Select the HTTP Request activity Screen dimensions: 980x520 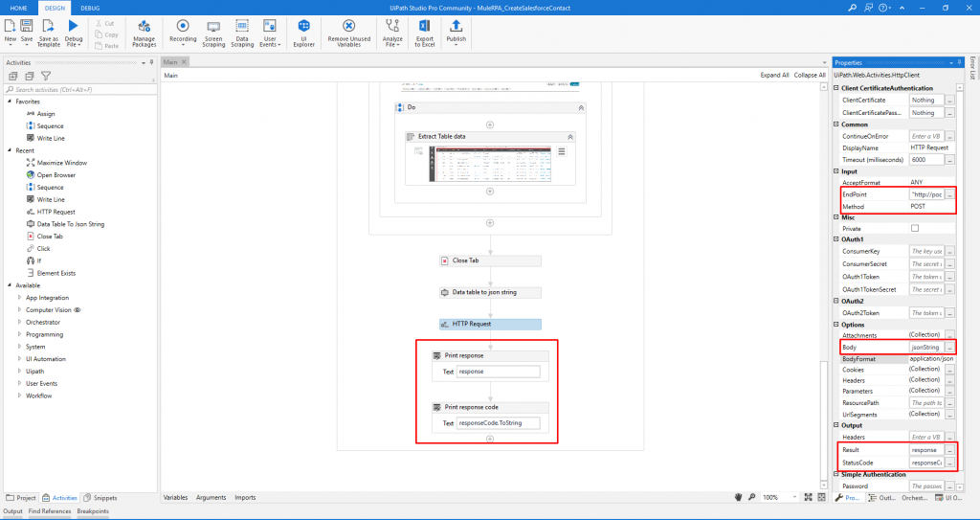[490, 324]
